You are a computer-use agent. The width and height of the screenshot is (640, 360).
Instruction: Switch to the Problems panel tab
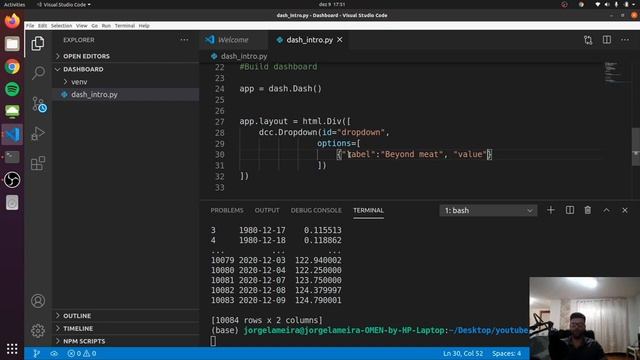227,210
